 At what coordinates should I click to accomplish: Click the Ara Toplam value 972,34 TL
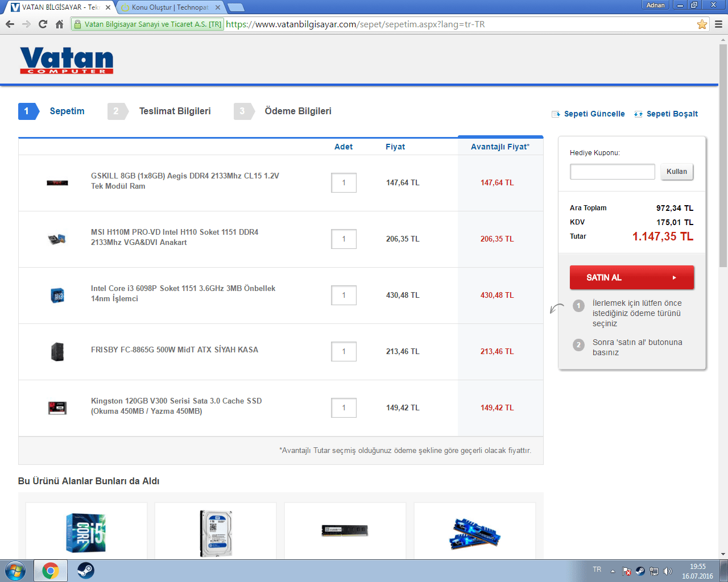[x=675, y=208]
